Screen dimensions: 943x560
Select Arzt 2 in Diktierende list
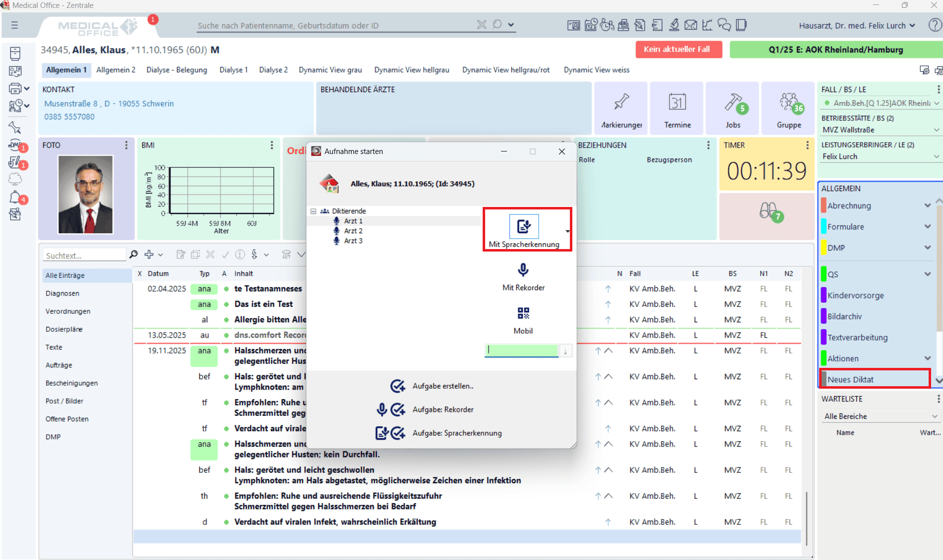[x=353, y=231]
